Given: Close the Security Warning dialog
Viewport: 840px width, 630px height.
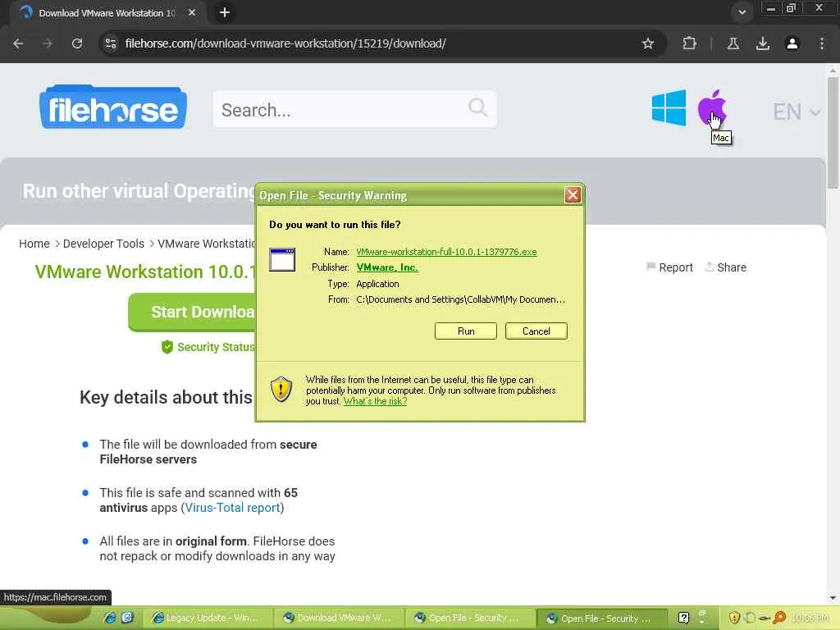Looking at the screenshot, I should [572, 194].
